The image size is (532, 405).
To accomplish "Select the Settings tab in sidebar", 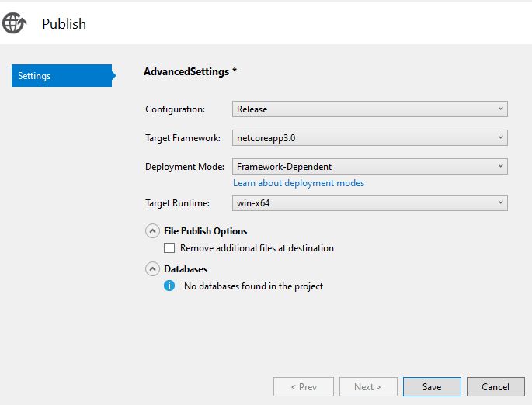I will (64, 75).
